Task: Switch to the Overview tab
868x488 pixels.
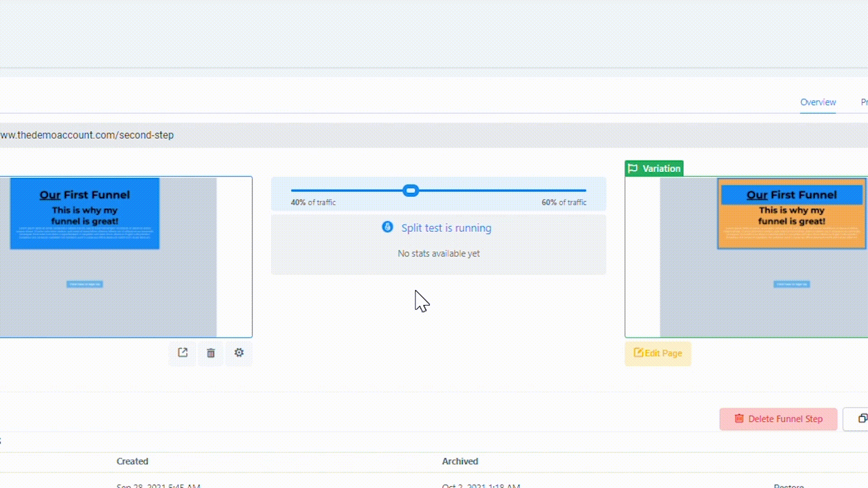Action: 818,102
